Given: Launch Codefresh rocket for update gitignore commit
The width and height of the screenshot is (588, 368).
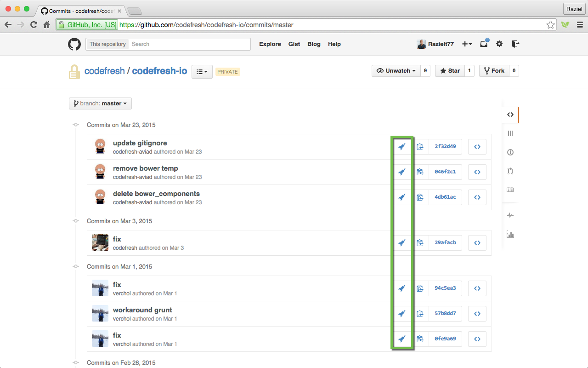Looking at the screenshot, I should point(402,147).
